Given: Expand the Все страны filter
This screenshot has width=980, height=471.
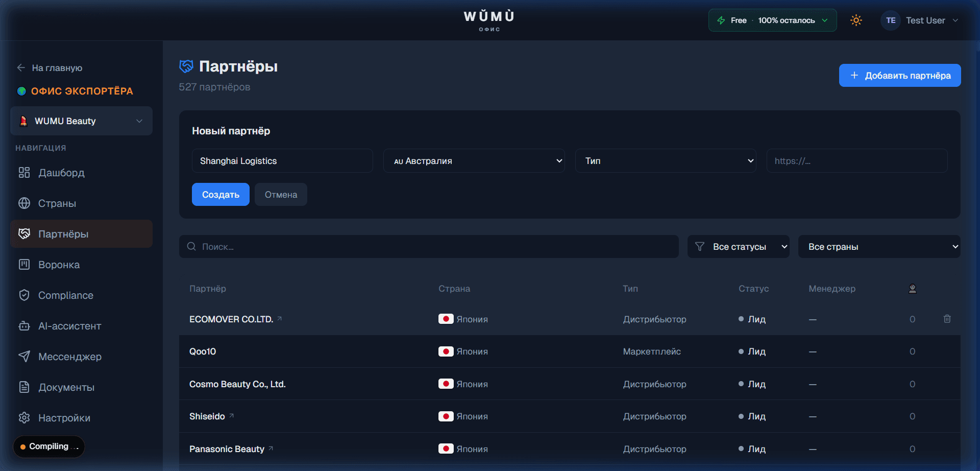Looking at the screenshot, I should pos(879,247).
